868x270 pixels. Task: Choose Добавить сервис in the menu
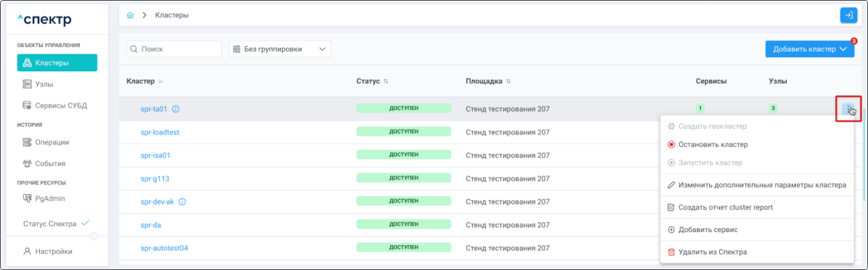coord(708,230)
